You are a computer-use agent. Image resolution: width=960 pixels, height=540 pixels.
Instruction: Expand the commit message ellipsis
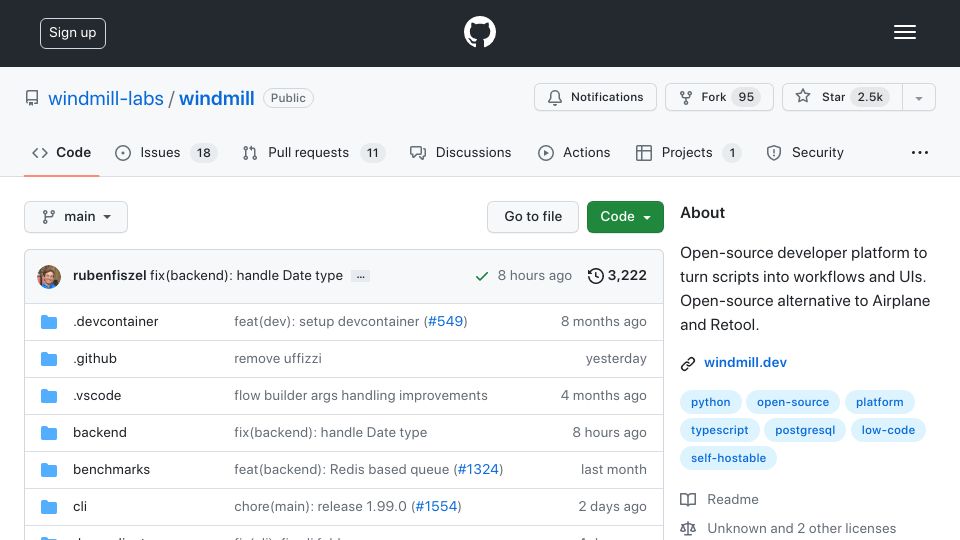click(x=361, y=277)
